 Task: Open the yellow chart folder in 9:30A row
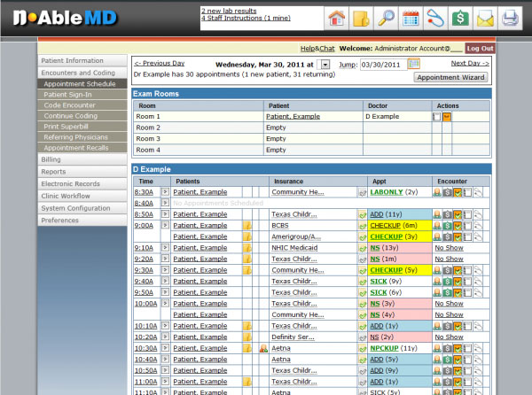(x=247, y=270)
